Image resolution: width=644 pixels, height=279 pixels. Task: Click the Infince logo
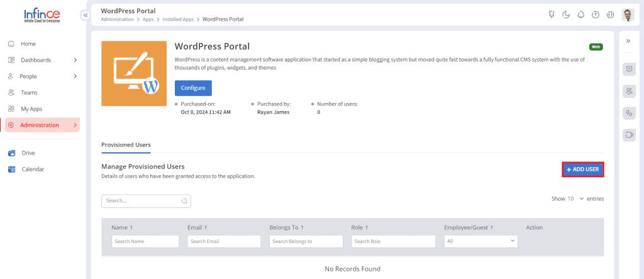click(42, 16)
